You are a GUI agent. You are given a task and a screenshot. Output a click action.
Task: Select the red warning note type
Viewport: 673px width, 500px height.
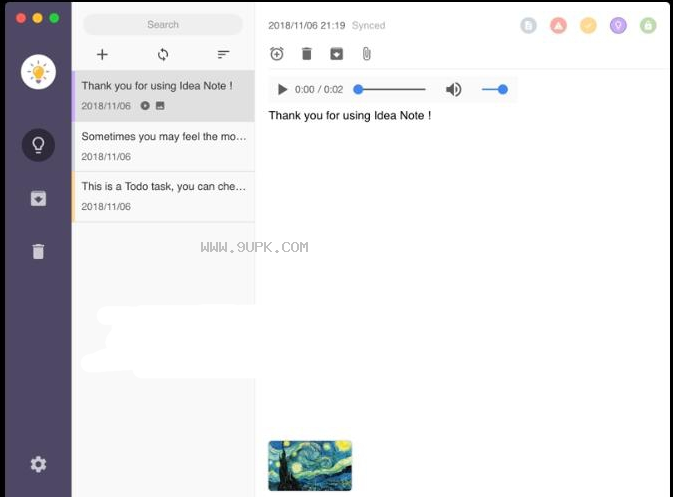click(x=558, y=26)
